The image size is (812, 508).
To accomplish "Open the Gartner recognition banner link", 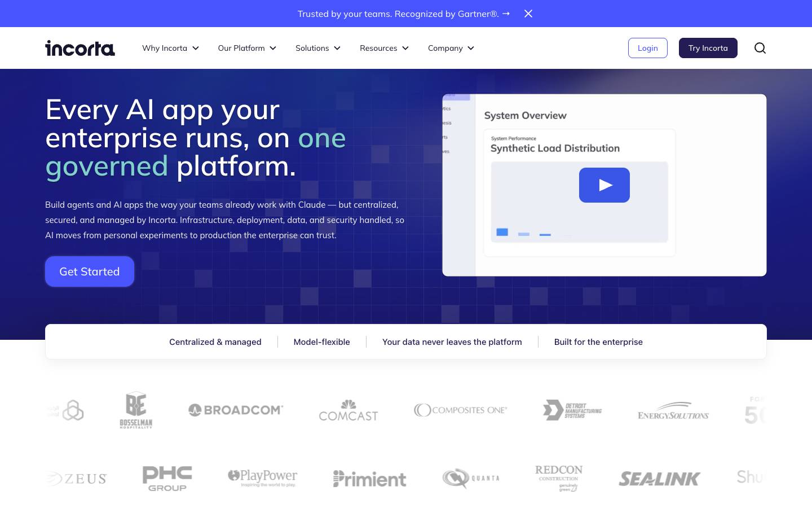I will [404, 14].
